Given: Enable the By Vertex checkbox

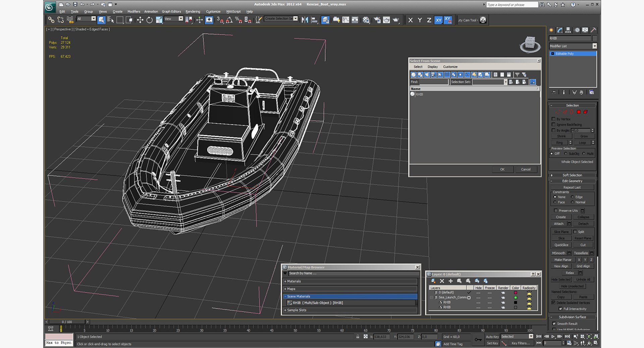Looking at the screenshot, I should 553,119.
